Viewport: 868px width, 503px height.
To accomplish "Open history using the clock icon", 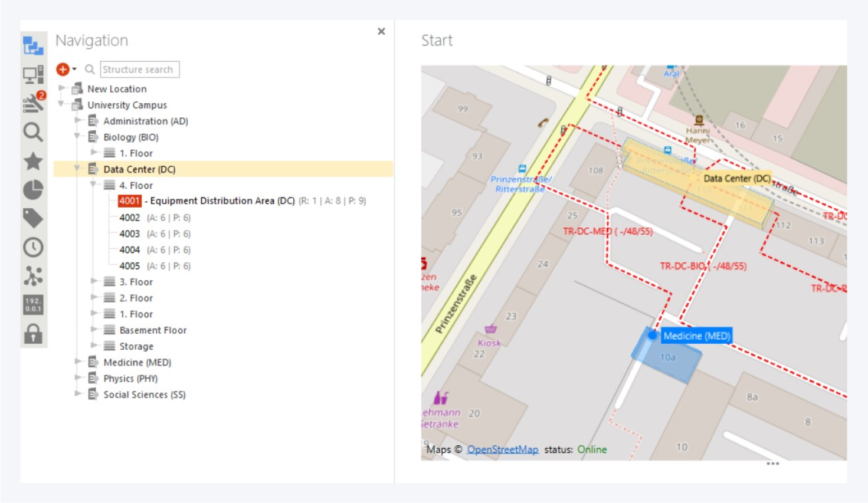I will 33,247.
